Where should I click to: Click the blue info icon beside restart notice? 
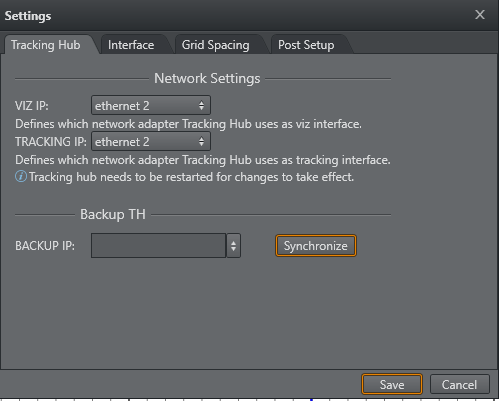tap(21, 176)
